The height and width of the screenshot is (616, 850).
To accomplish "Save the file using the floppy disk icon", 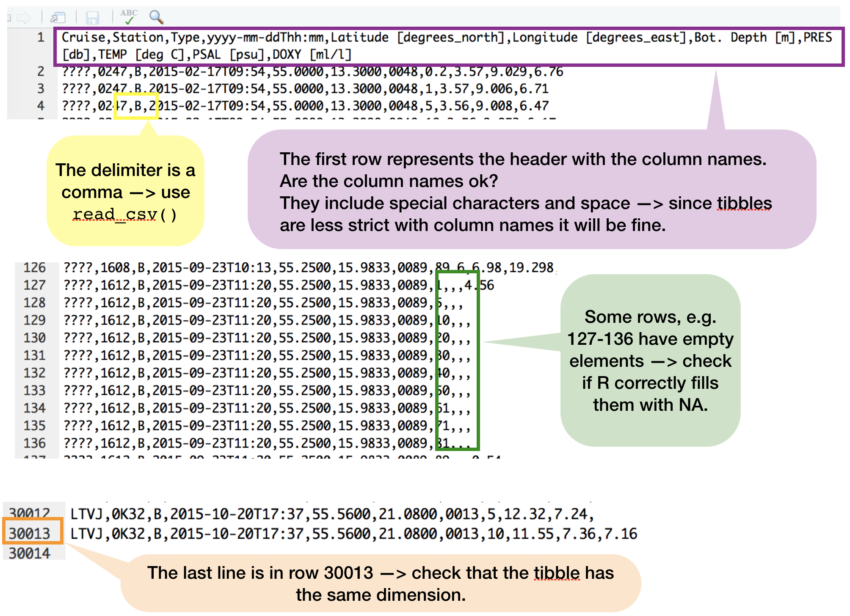I will click(x=92, y=17).
